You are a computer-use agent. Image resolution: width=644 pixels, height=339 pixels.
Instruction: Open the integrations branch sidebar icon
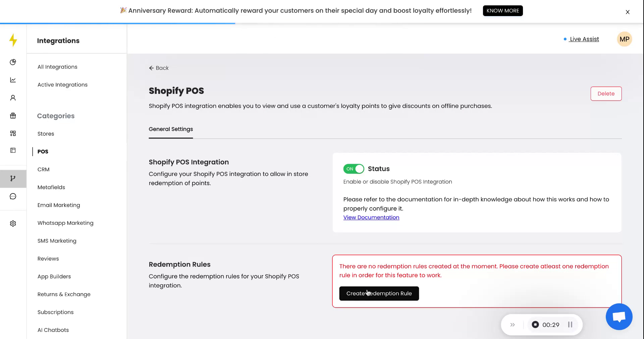click(x=13, y=179)
